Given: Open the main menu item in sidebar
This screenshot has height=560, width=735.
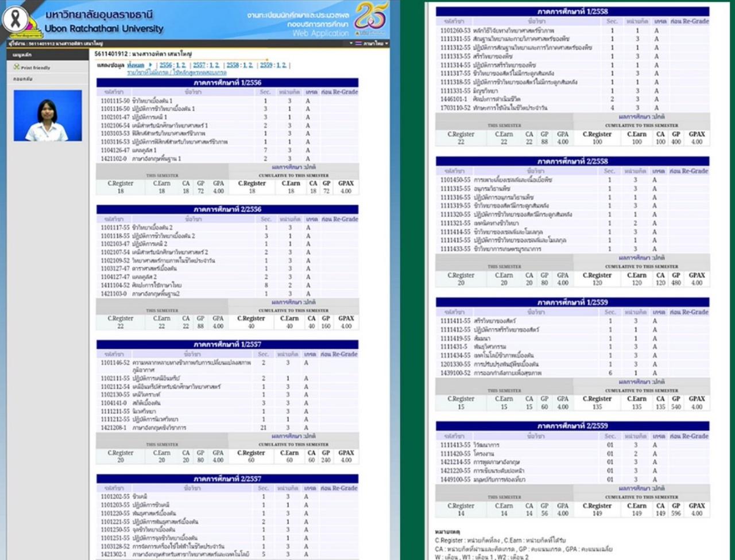Looking at the screenshot, I should pyautogui.click(x=22, y=55).
